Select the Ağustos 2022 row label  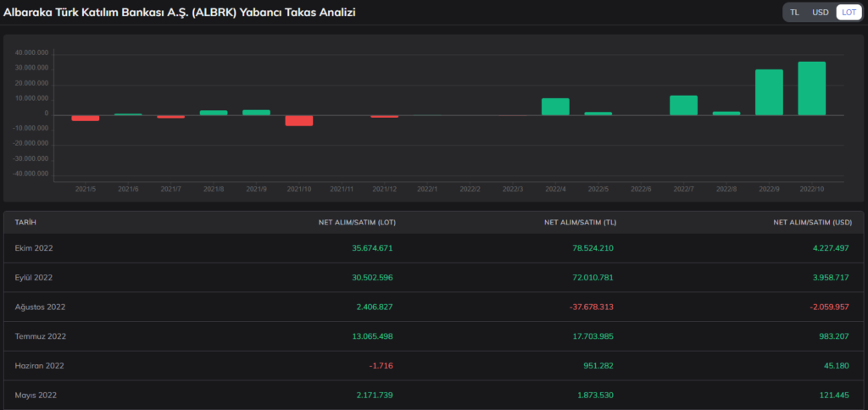[x=40, y=307]
